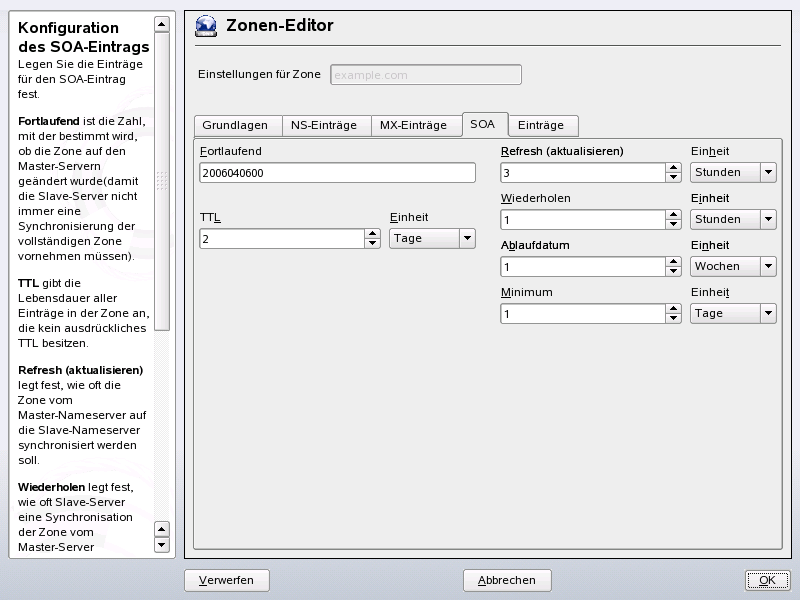The image size is (800, 600).
Task: Click the Ablaufdatum value input field
Action: click(580, 266)
